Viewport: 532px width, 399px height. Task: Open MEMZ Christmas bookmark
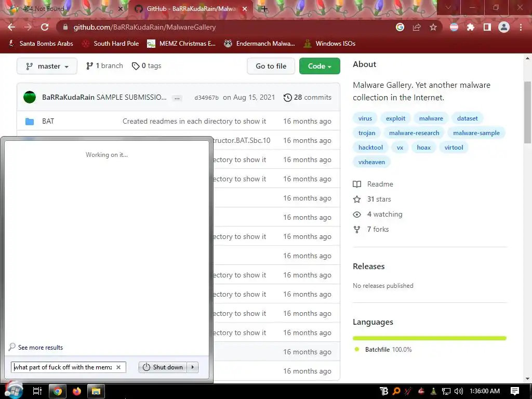[x=181, y=44]
